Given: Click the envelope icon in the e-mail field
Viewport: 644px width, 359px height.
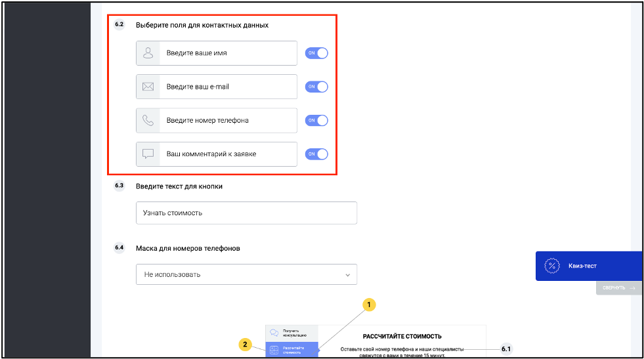Looking at the screenshot, I should 148,87.
